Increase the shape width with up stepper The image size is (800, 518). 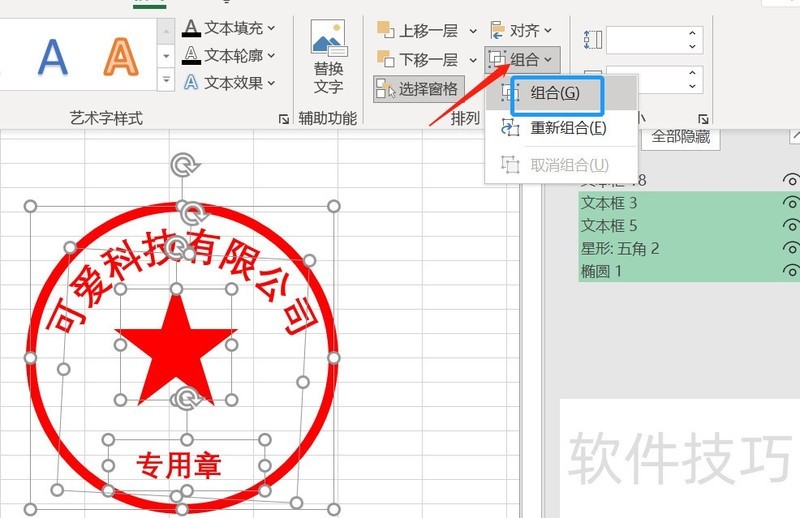pyautogui.click(x=692, y=73)
